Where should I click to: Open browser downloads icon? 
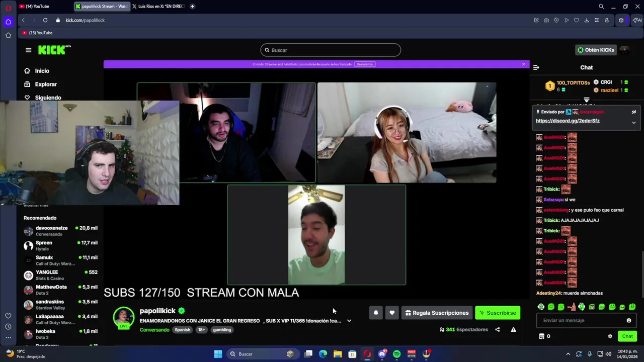[587, 20]
